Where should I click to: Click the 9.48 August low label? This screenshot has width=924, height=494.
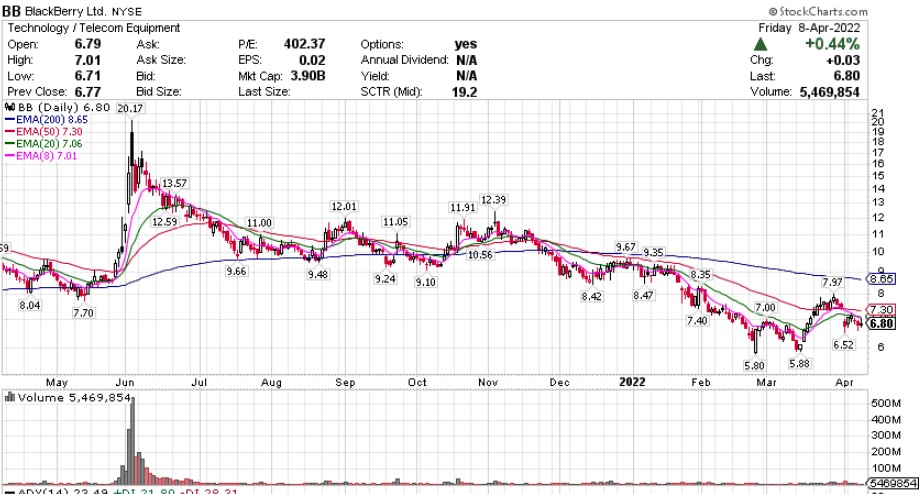[318, 274]
